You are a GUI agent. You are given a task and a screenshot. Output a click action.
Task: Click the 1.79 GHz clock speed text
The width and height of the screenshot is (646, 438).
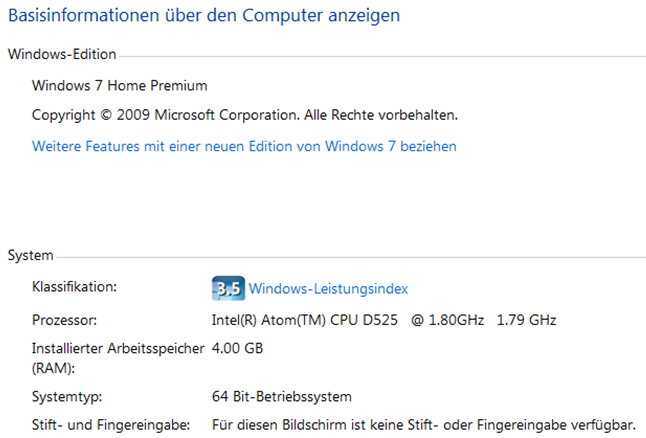coord(527,320)
